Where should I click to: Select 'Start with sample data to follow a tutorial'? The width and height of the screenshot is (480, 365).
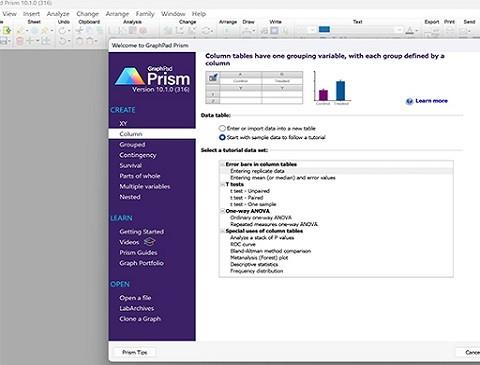222,137
